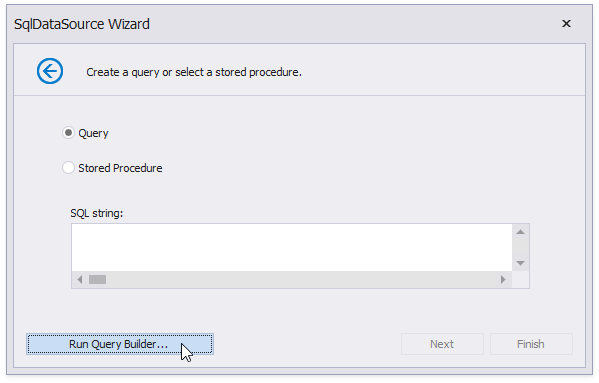Screen dimensions: 599x383
Task: Focus the SQL string text area
Action: coord(292,247)
